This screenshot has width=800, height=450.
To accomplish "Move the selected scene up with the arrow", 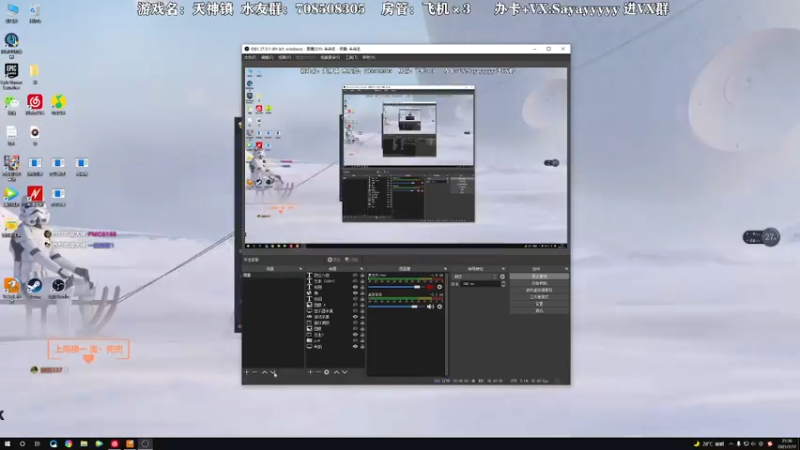I will click(x=264, y=372).
